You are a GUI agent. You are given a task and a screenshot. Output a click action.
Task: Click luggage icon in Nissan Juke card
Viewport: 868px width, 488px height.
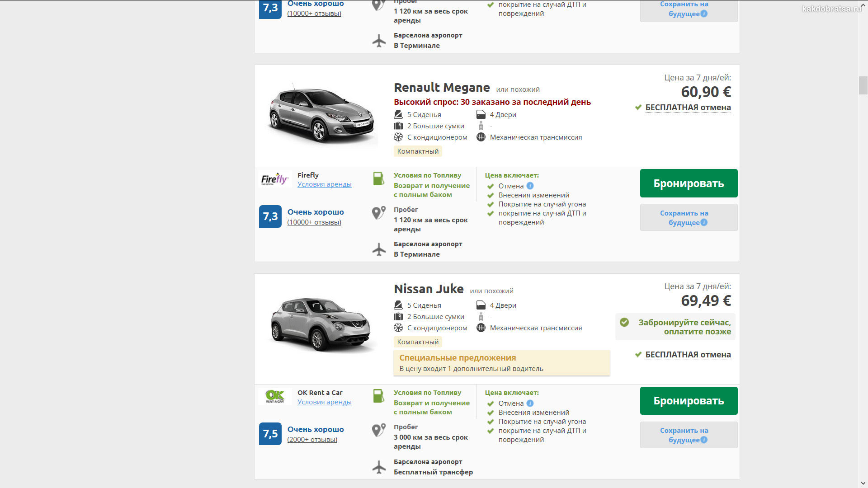point(398,316)
